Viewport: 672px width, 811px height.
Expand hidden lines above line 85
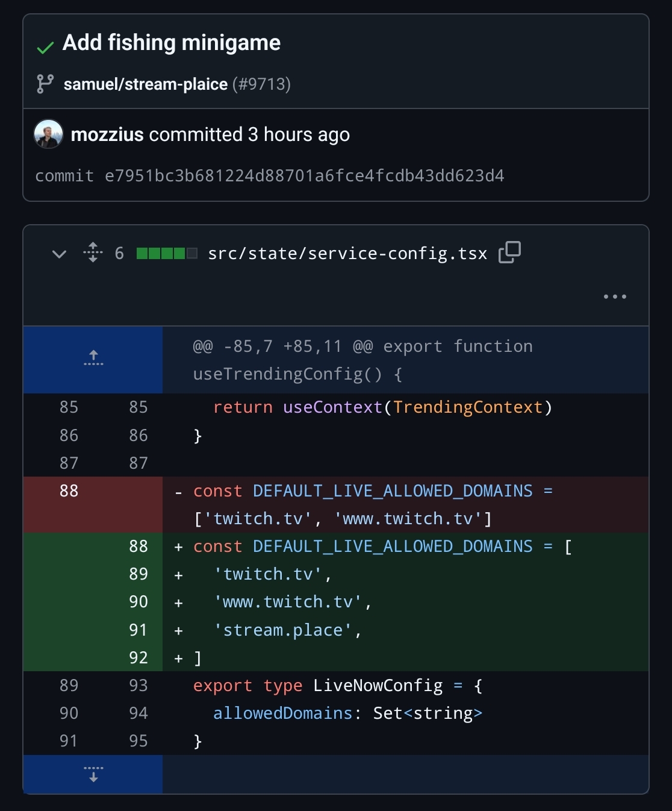(93, 359)
